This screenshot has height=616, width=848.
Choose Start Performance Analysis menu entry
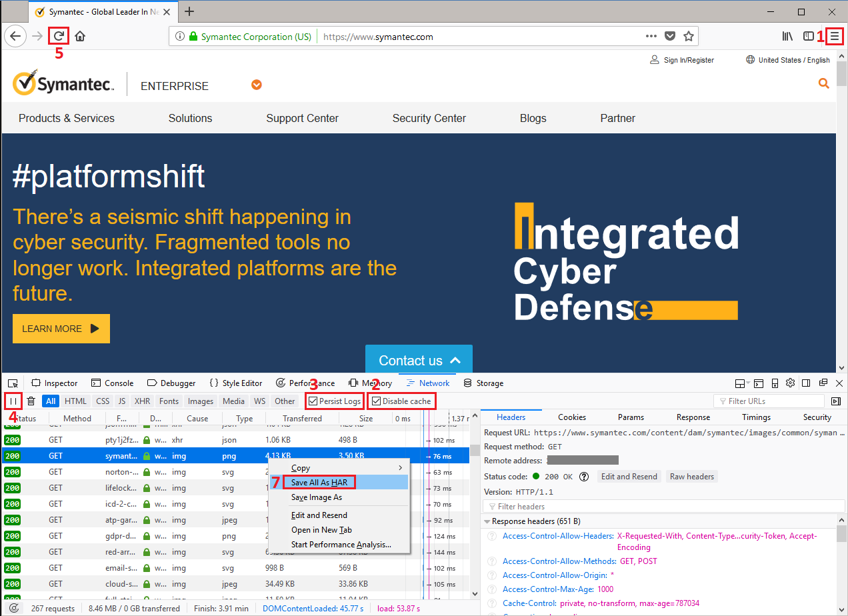click(x=339, y=545)
